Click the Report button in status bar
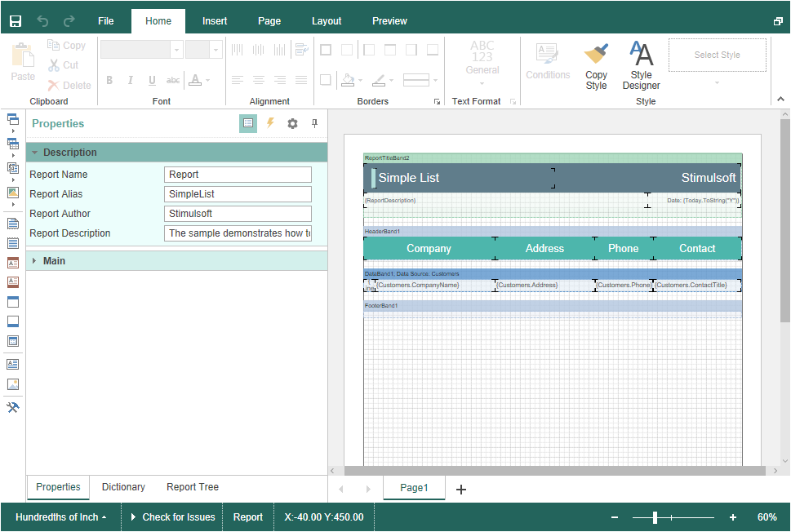The image size is (791, 532). point(248,517)
